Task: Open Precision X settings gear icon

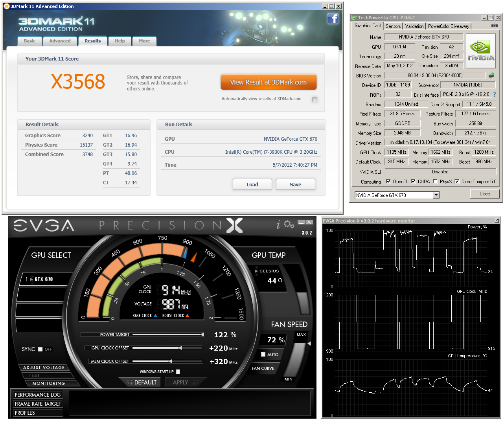Action: (x=289, y=224)
